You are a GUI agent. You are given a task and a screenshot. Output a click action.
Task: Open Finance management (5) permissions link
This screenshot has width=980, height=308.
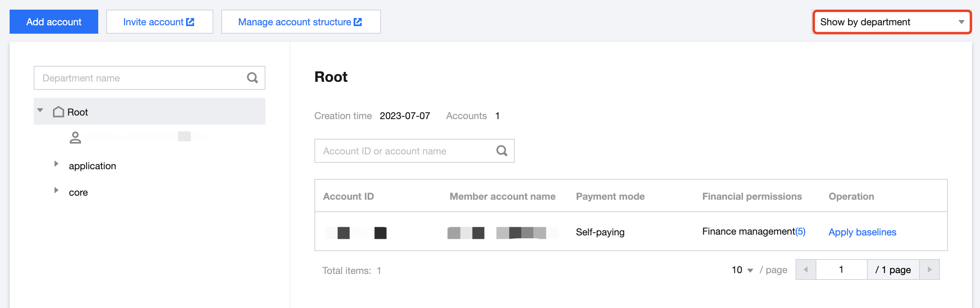tap(800, 231)
